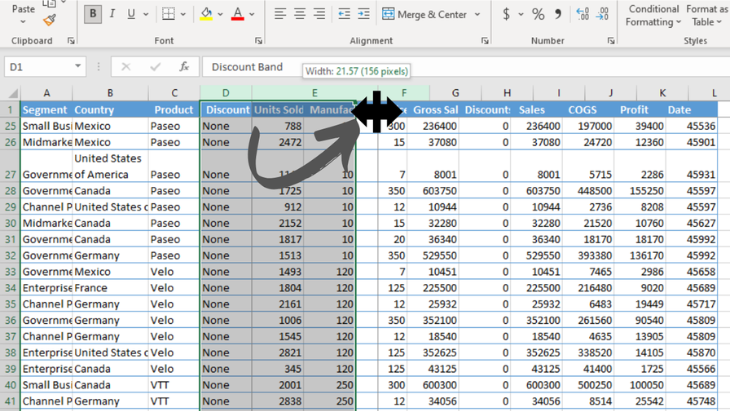The height and width of the screenshot is (411, 730).
Task: Open Font settings dialog launcher
Action: [x=258, y=41]
